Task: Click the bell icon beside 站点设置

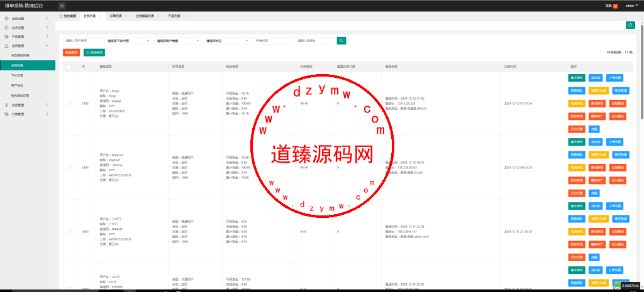Action: pos(6,28)
